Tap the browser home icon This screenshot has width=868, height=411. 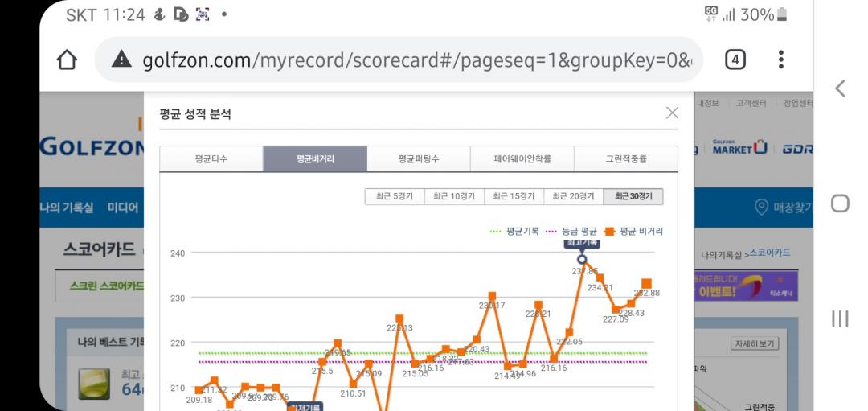pos(69,60)
